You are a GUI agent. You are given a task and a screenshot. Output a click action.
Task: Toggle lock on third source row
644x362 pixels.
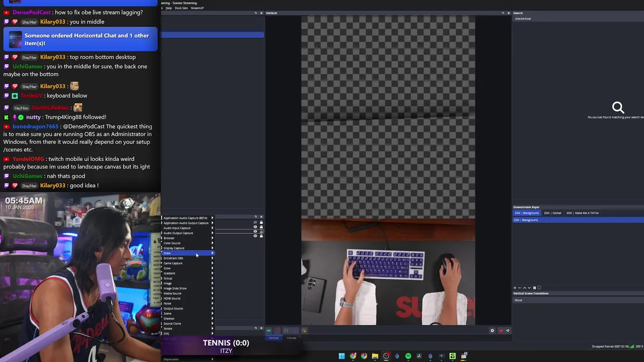(261, 231)
